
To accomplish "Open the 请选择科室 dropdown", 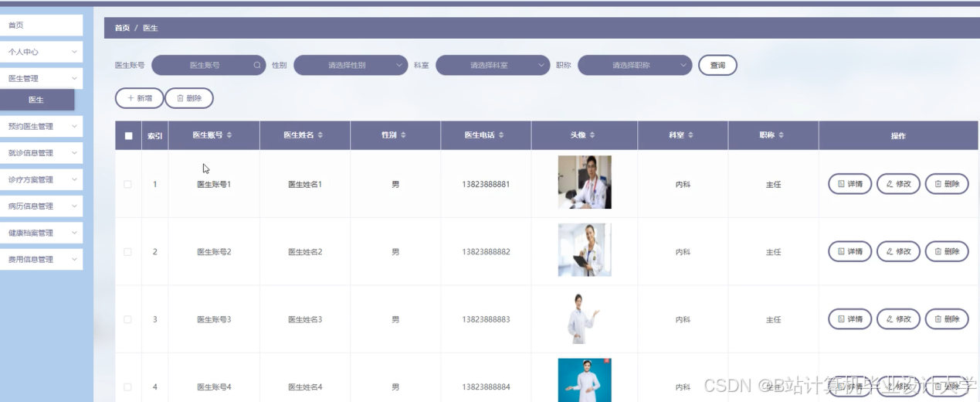I will coord(493,66).
